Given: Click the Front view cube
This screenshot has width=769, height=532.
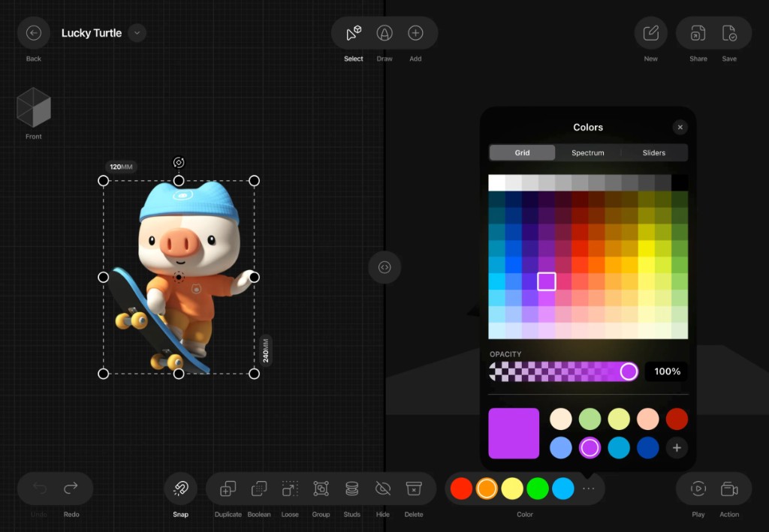Looking at the screenshot, I should (33, 107).
